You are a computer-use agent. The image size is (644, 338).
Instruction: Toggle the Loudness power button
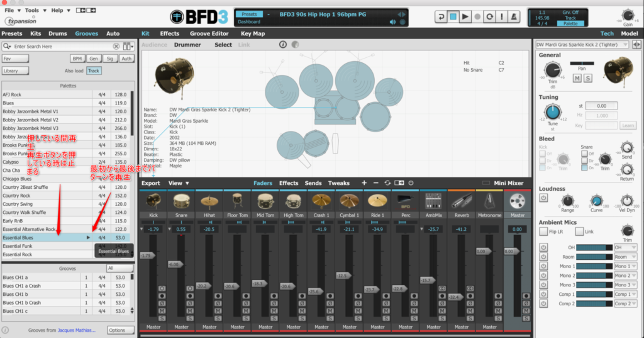(x=543, y=198)
